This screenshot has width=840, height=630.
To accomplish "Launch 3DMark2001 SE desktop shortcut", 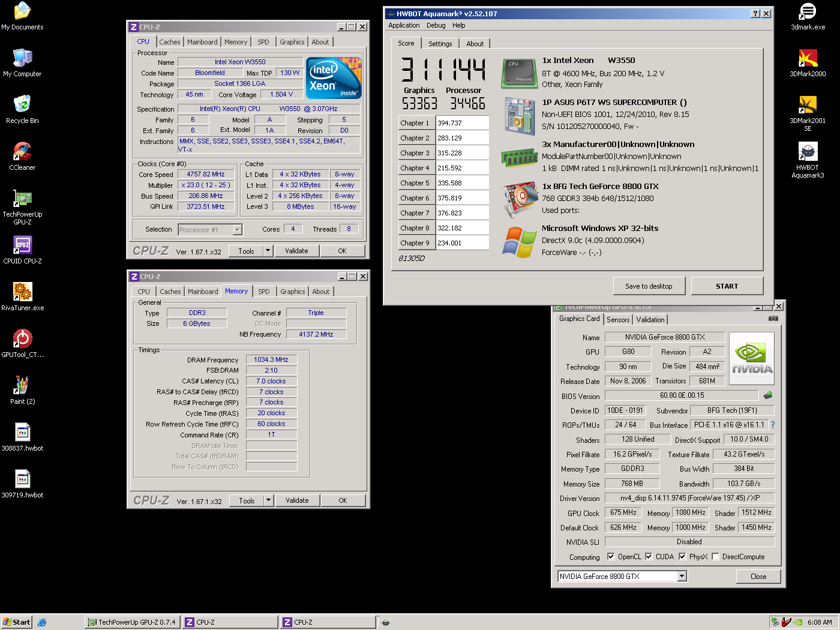I will 808,113.
